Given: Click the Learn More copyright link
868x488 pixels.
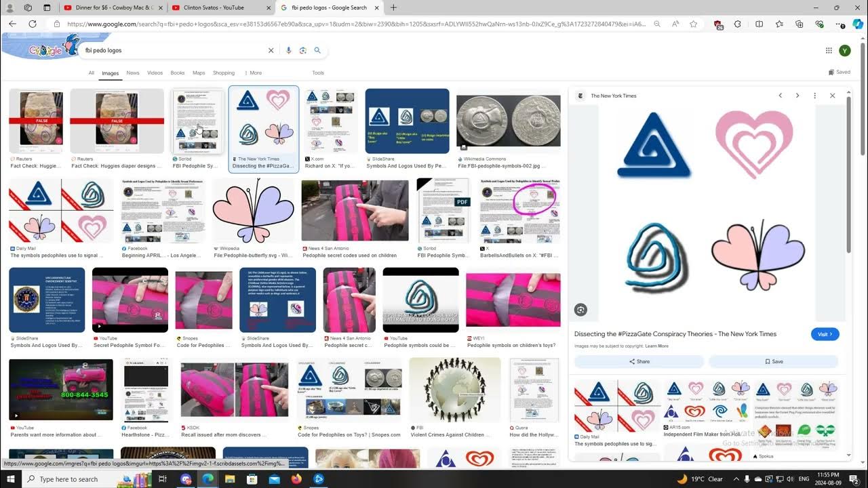Looking at the screenshot, I should pos(656,346).
